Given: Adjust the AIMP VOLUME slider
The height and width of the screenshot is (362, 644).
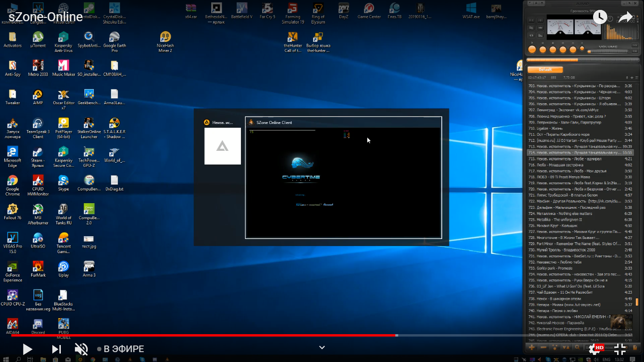Looking at the screenshot, I should coord(607,51).
